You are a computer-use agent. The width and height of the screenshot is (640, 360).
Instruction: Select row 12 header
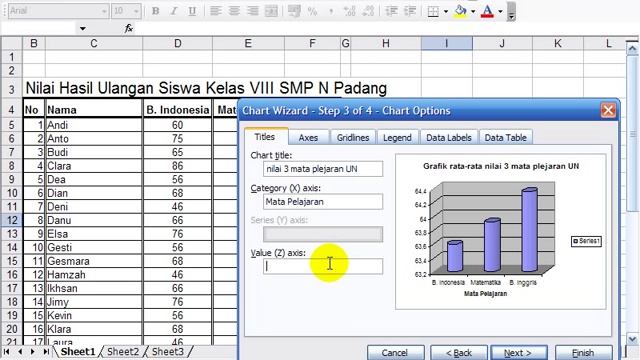[11, 220]
